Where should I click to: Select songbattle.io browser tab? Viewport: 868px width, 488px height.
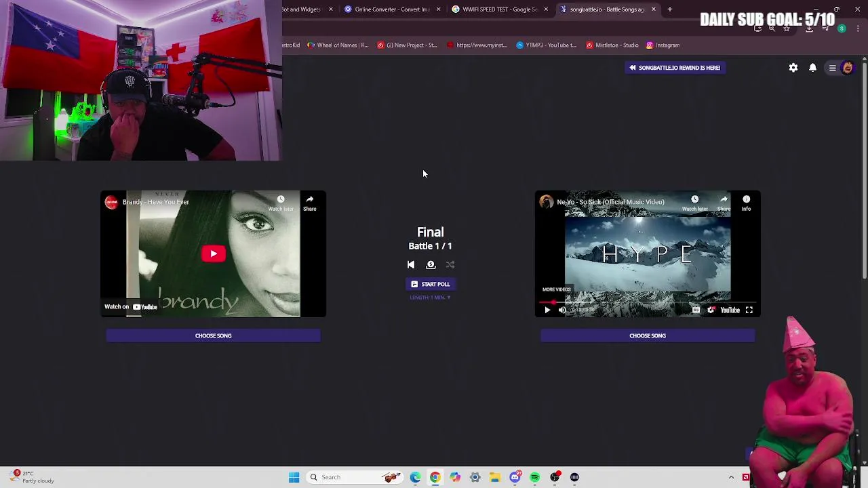click(607, 9)
